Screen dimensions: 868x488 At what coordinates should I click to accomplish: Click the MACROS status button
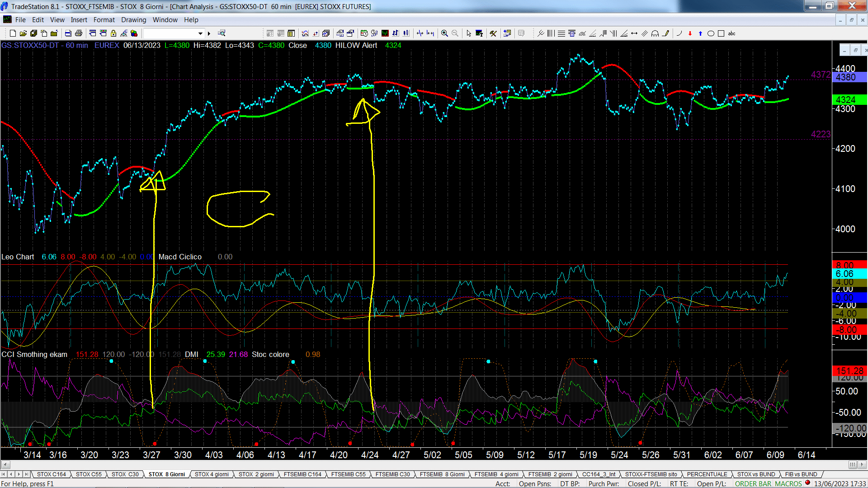click(788, 484)
